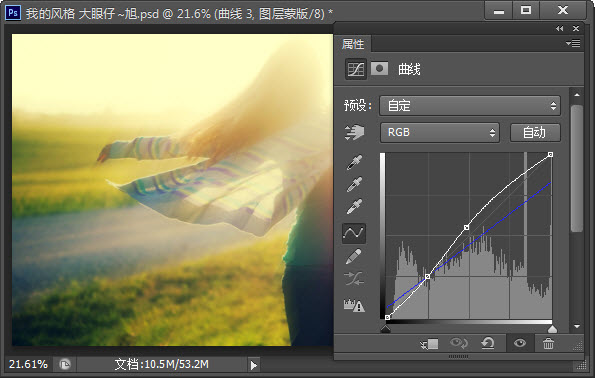Click the Photoshop Ps logo icon
595x378 pixels.
(x=13, y=13)
